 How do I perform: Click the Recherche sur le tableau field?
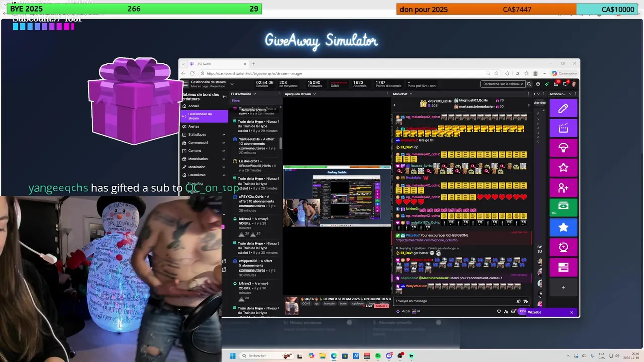pos(503,84)
